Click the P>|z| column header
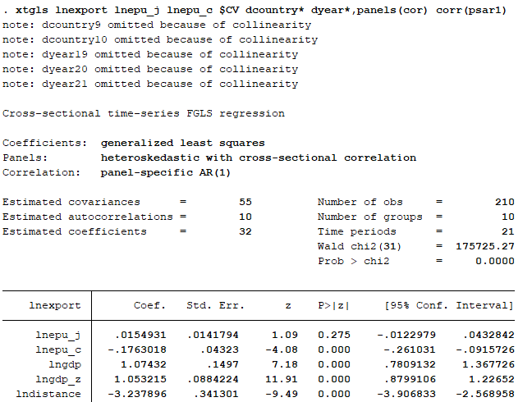 pyautogui.click(x=334, y=305)
